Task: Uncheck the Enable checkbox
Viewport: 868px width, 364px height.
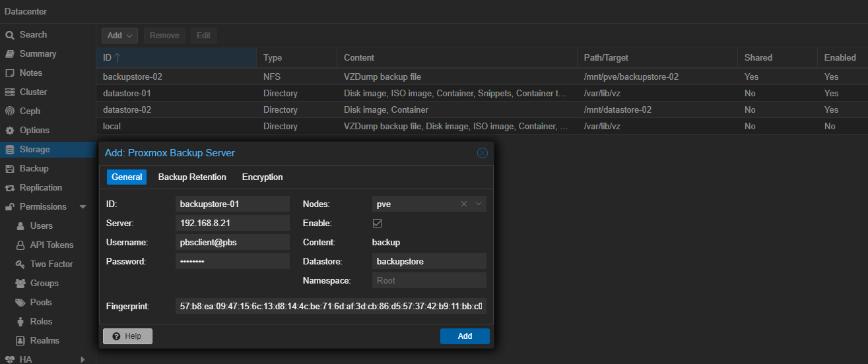Action: coord(378,224)
